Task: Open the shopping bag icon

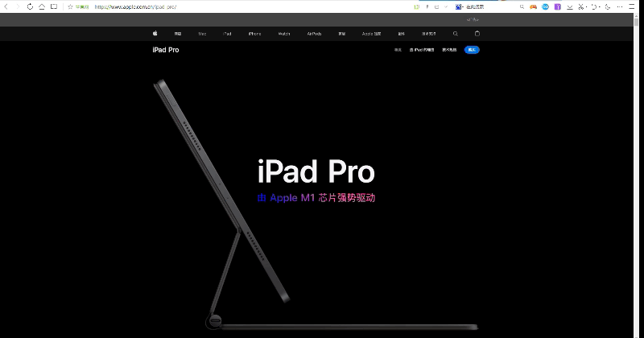Action: [x=477, y=34]
